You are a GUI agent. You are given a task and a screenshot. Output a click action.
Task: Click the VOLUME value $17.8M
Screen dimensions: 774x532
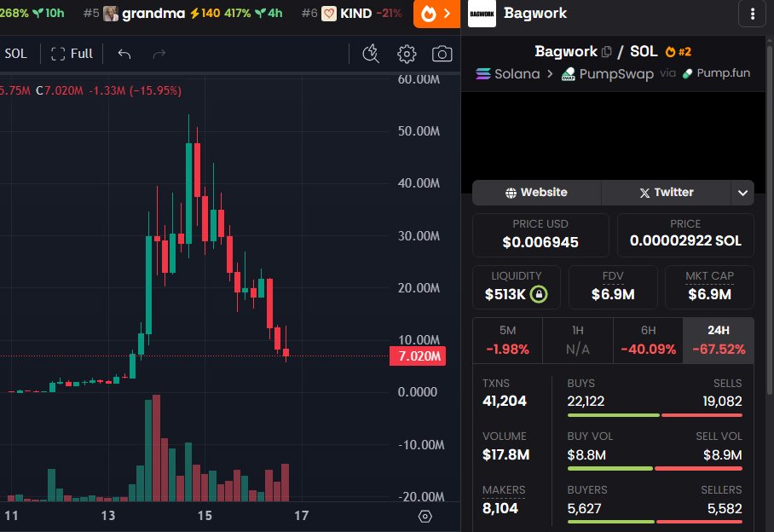click(x=506, y=454)
